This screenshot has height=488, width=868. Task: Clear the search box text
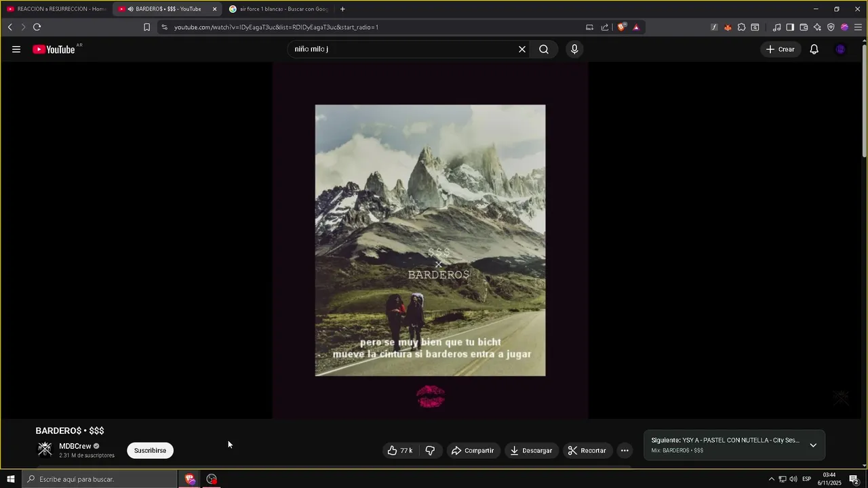(522, 49)
